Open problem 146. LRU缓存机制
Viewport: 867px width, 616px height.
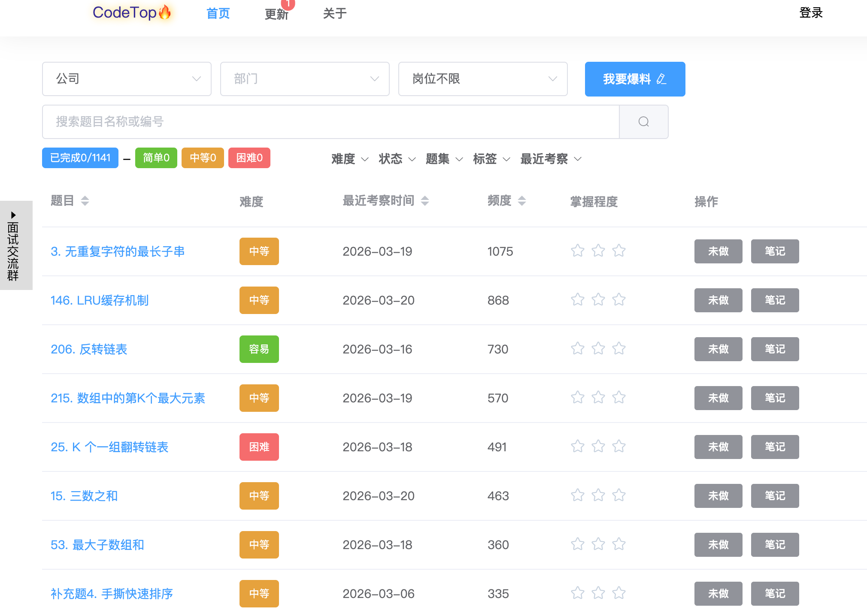coord(100,300)
